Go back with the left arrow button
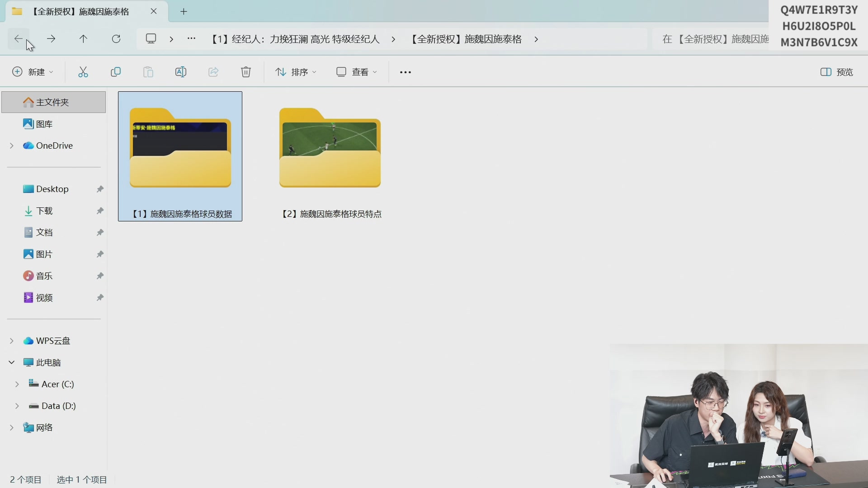The height and width of the screenshot is (488, 868). 18,39
